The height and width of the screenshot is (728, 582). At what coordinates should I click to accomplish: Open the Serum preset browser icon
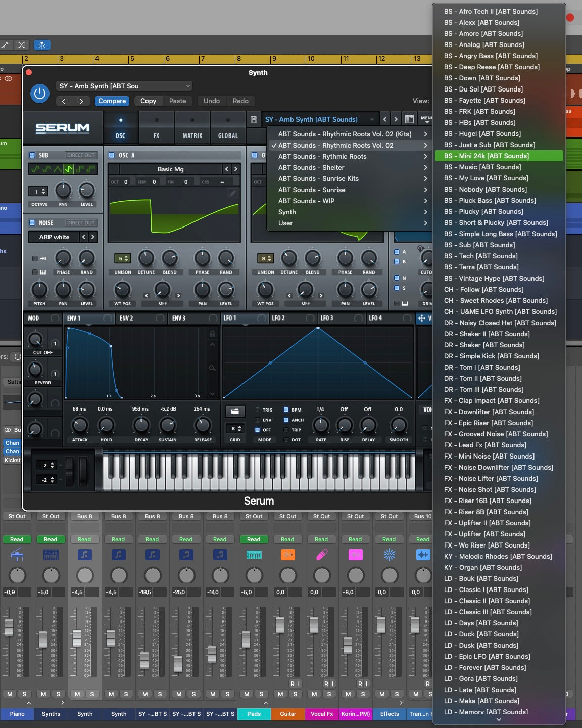[x=409, y=119]
